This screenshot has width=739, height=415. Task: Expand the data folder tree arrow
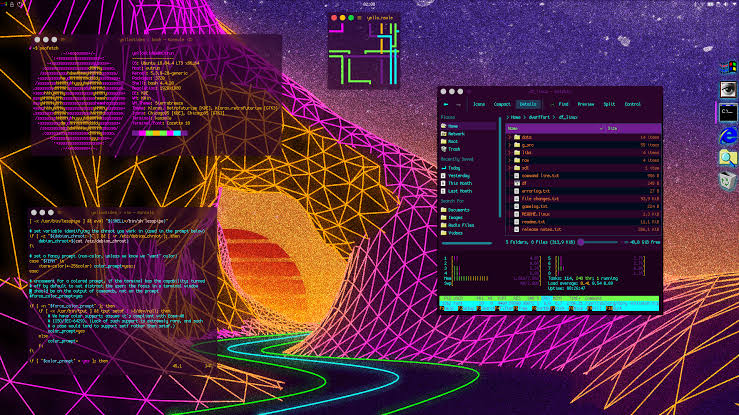[x=509, y=138]
